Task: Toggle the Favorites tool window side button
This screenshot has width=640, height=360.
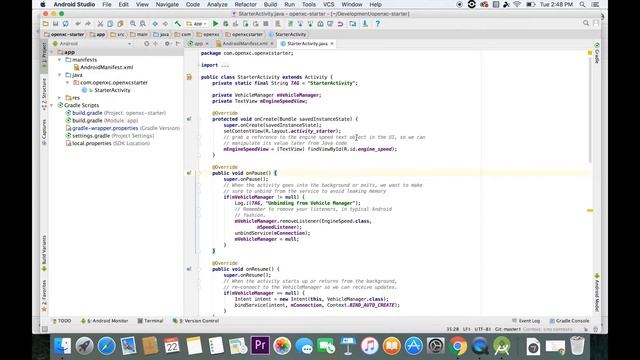Action: [44, 296]
